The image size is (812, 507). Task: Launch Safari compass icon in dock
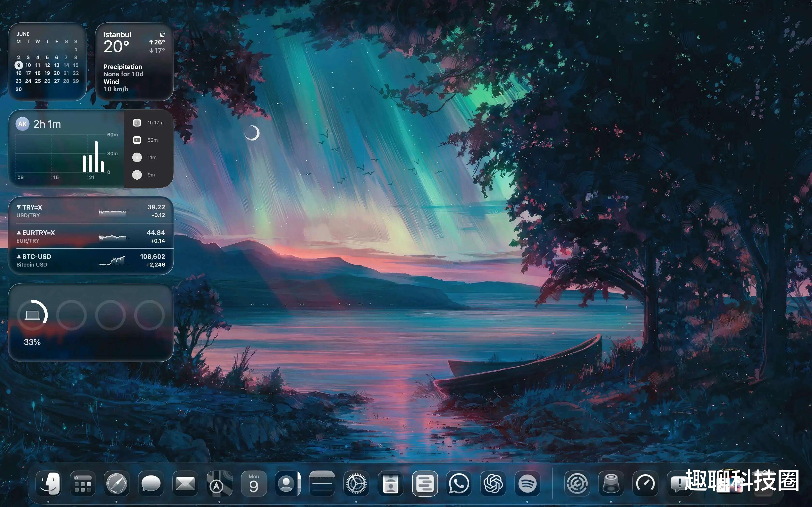[117, 484]
